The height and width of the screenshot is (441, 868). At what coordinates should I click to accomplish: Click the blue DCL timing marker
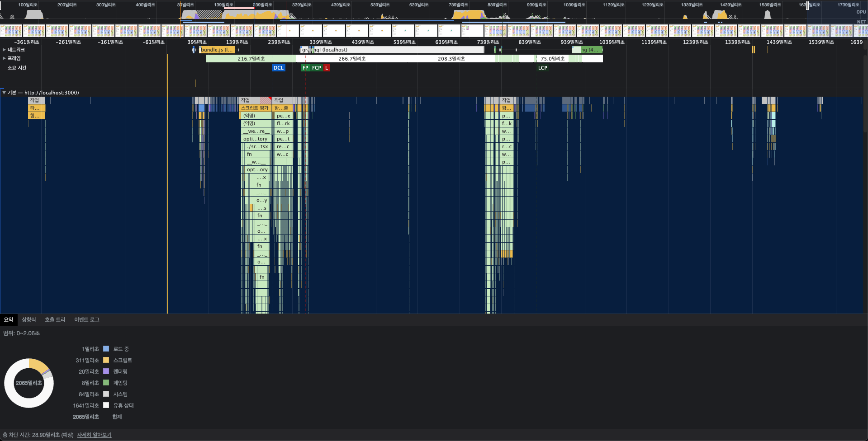click(278, 68)
